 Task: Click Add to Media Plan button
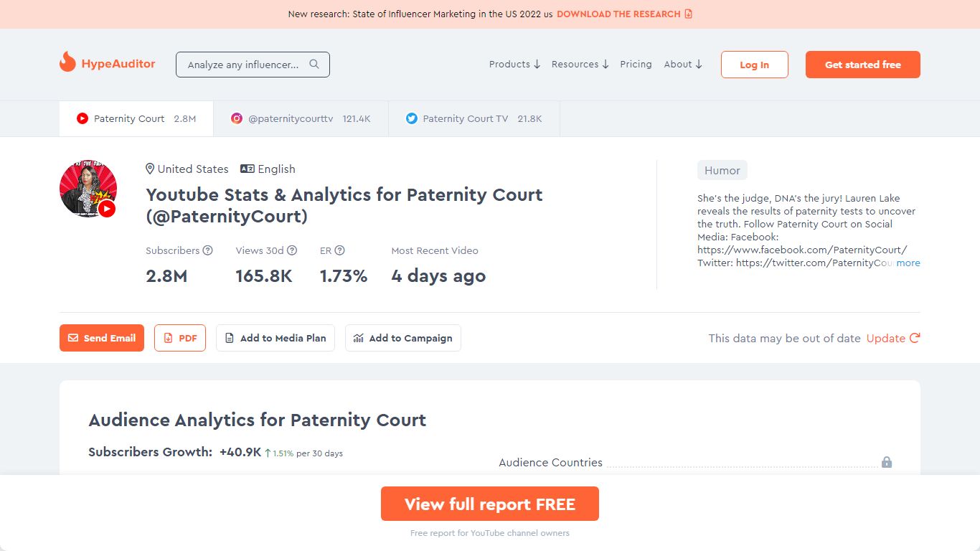[275, 338]
